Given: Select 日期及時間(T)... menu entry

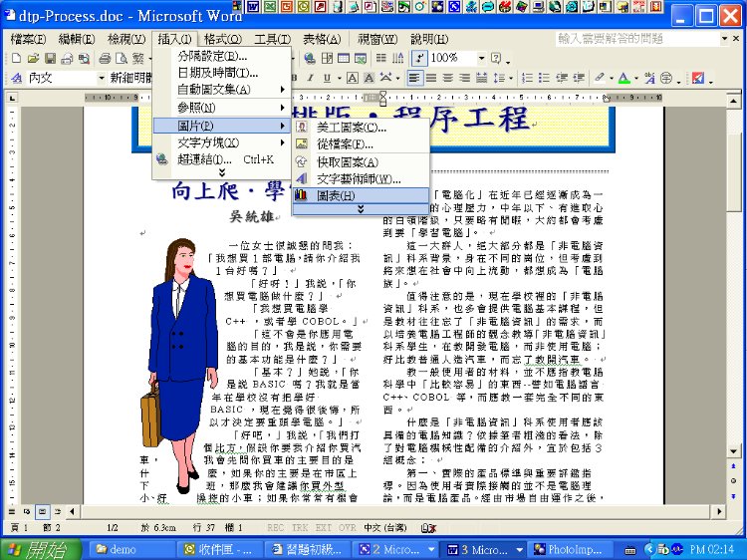Looking at the screenshot, I should 221,73.
